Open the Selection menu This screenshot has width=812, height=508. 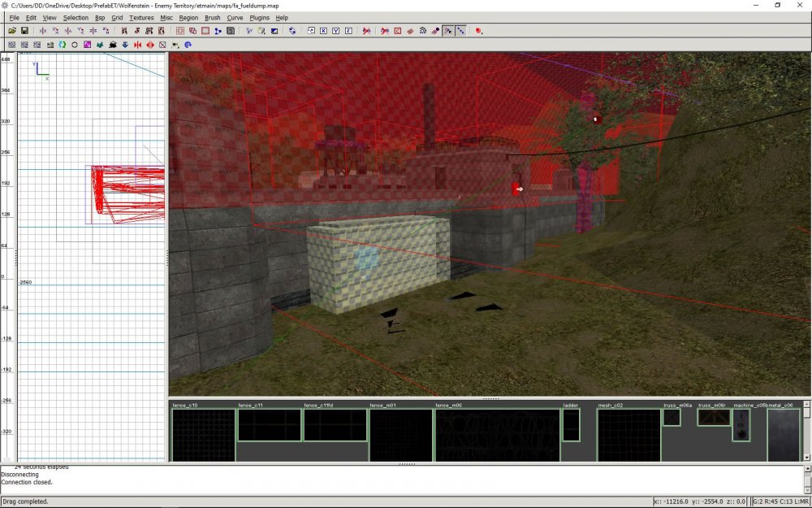(x=76, y=18)
